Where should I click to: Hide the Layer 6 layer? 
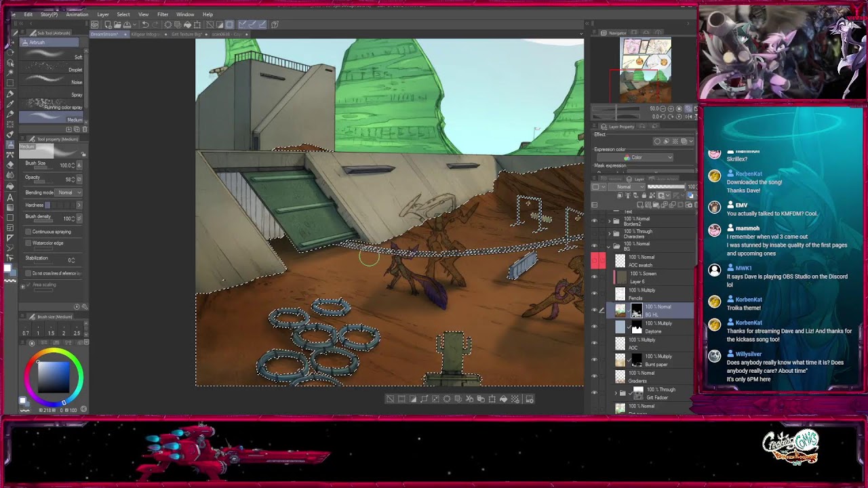coord(595,277)
